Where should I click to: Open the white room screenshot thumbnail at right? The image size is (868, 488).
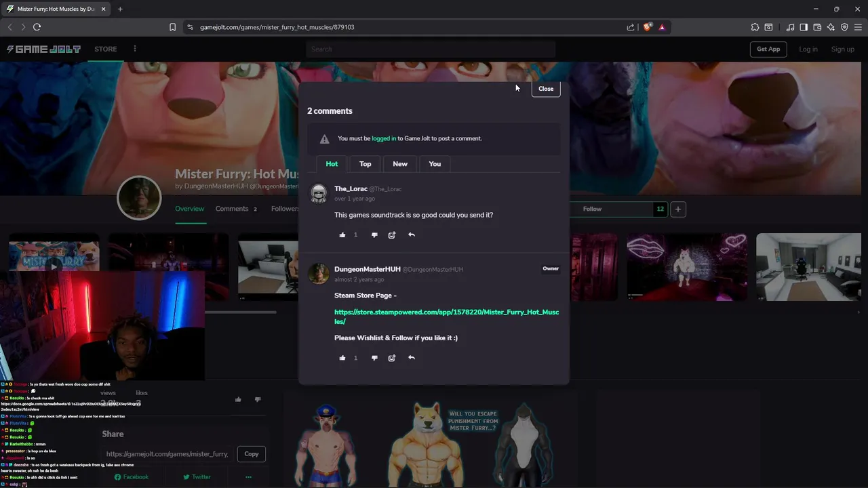coord(808,267)
